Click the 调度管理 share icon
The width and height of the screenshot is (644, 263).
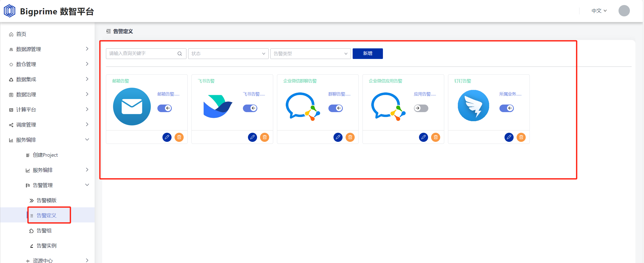(11, 125)
